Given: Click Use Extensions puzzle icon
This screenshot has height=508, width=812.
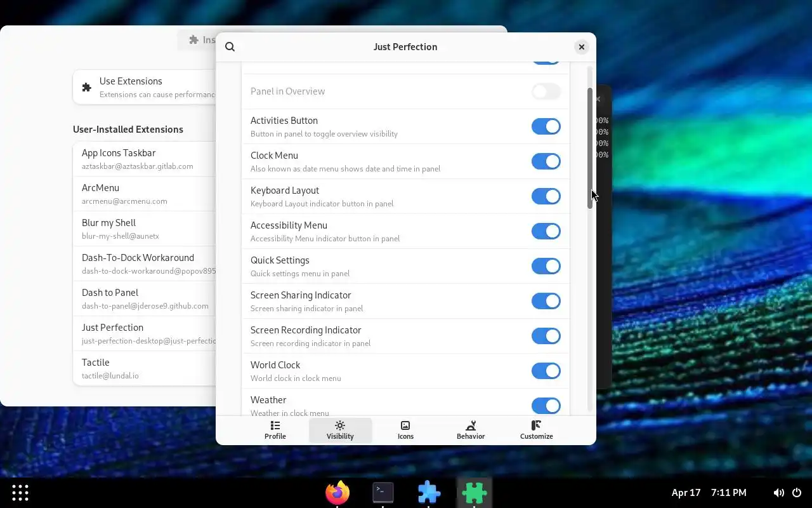Looking at the screenshot, I should pyautogui.click(x=87, y=87).
